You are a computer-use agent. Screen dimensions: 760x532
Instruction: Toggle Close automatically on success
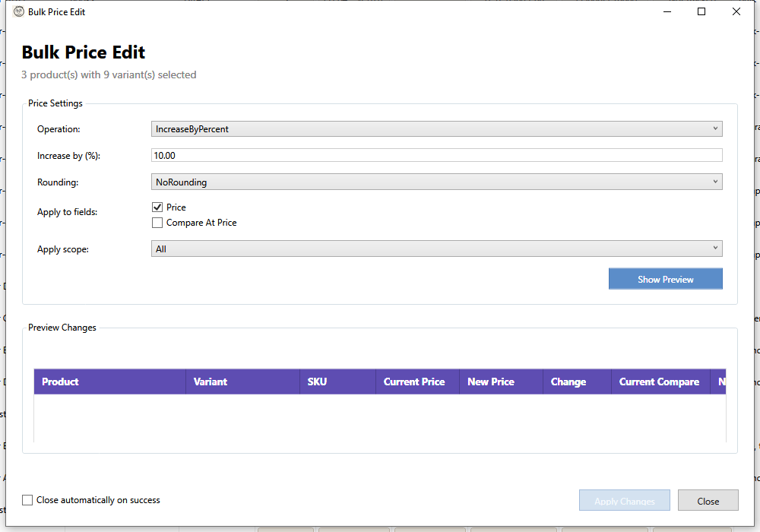tap(28, 500)
